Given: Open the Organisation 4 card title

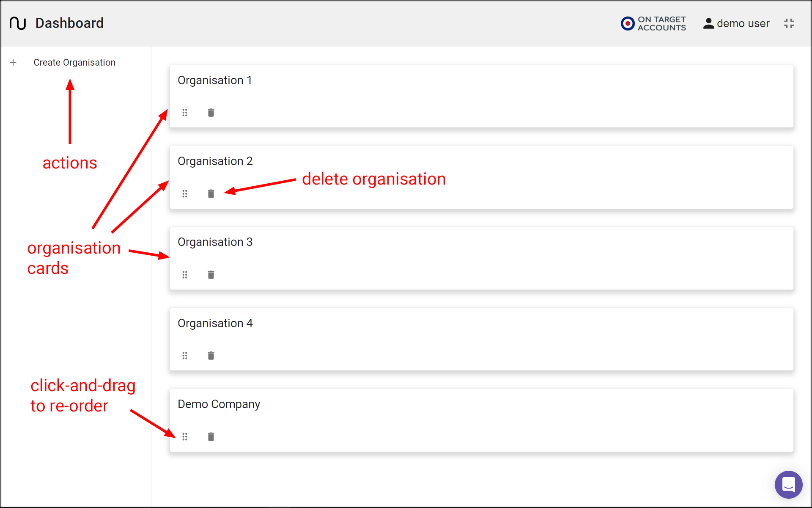Looking at the screenshot, I should pos(215,323).
